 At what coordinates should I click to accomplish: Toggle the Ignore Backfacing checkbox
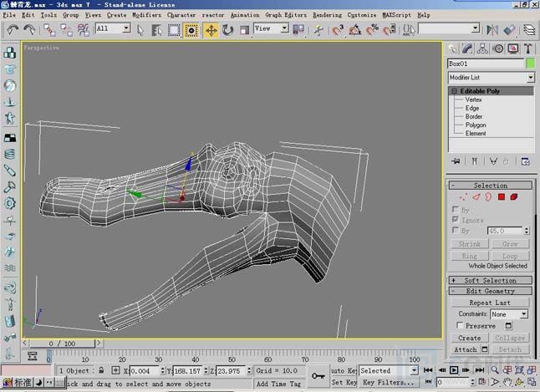(x=456, y=220)
